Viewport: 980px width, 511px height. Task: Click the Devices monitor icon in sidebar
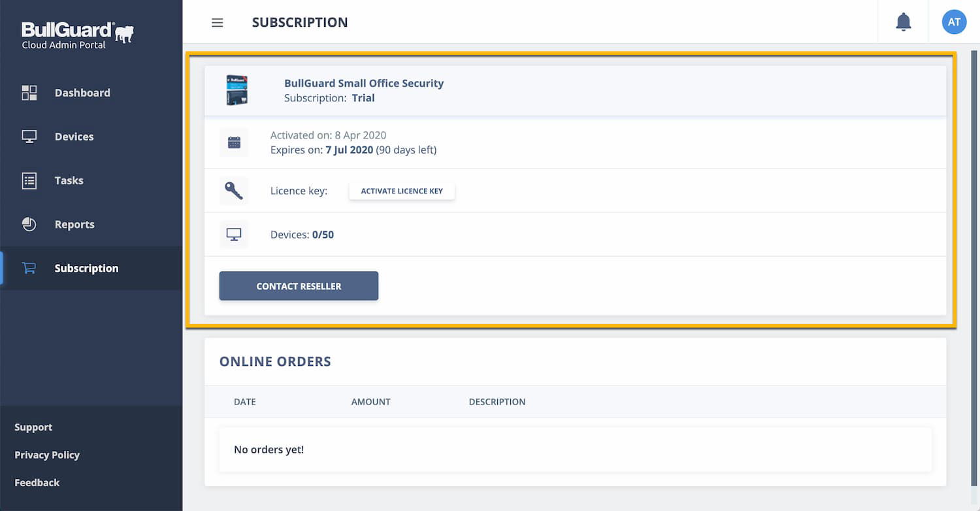click(29, 137)
